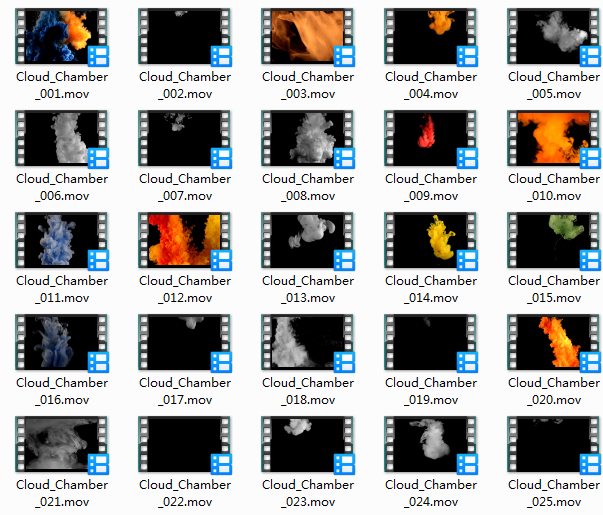Click the Cloud_Chamber_012.mov file icon
This screenshot has height=515, width=603.
[x=185, y=240]
